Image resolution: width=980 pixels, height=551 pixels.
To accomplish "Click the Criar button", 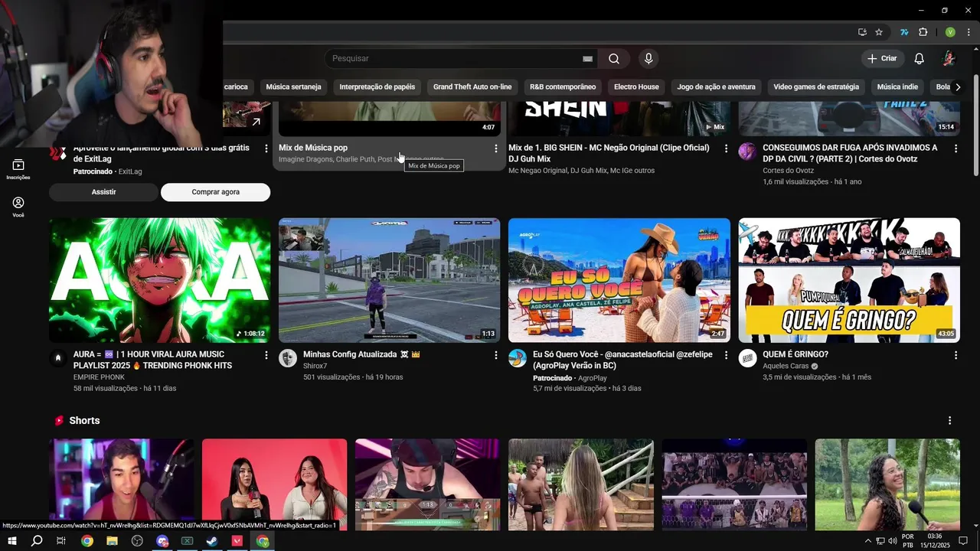I will click(882, 59).
